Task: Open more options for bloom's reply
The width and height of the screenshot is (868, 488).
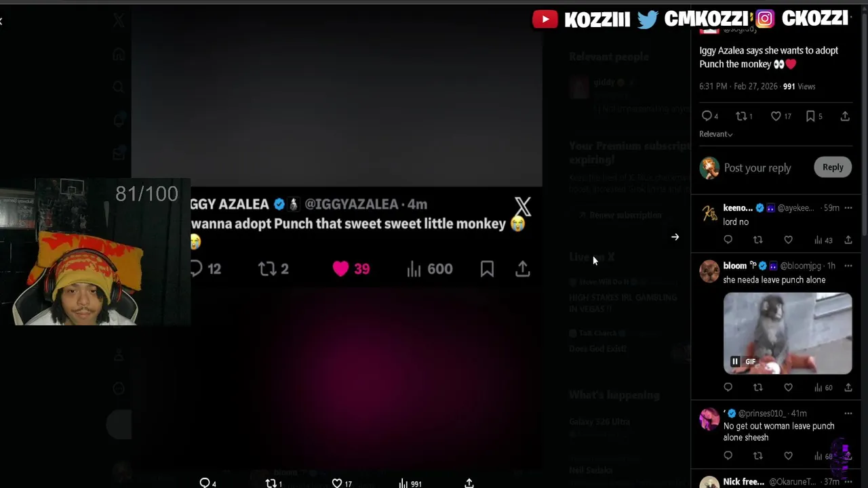Action: 848,266
